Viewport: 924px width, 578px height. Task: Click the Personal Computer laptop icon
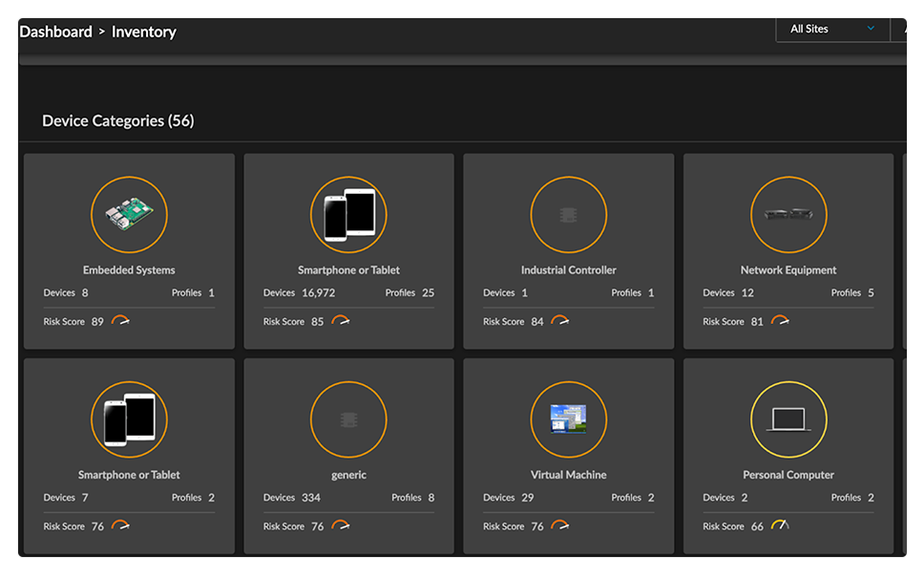click(788, 419)
